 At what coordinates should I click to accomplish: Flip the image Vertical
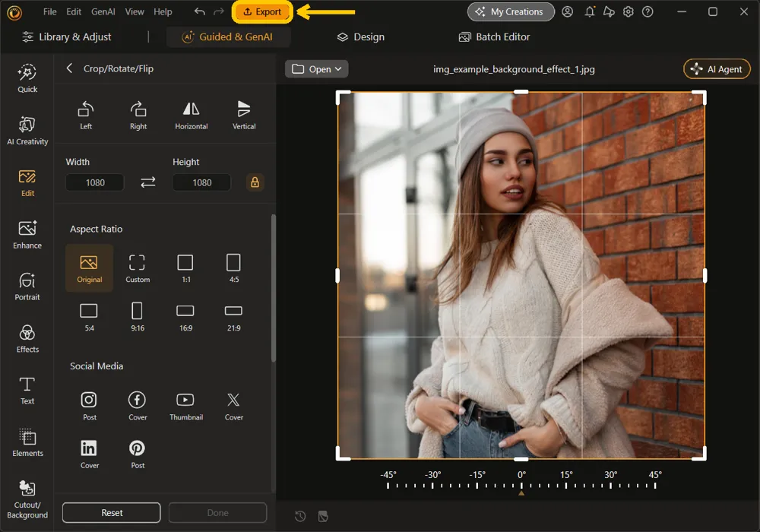pos(244,116)
